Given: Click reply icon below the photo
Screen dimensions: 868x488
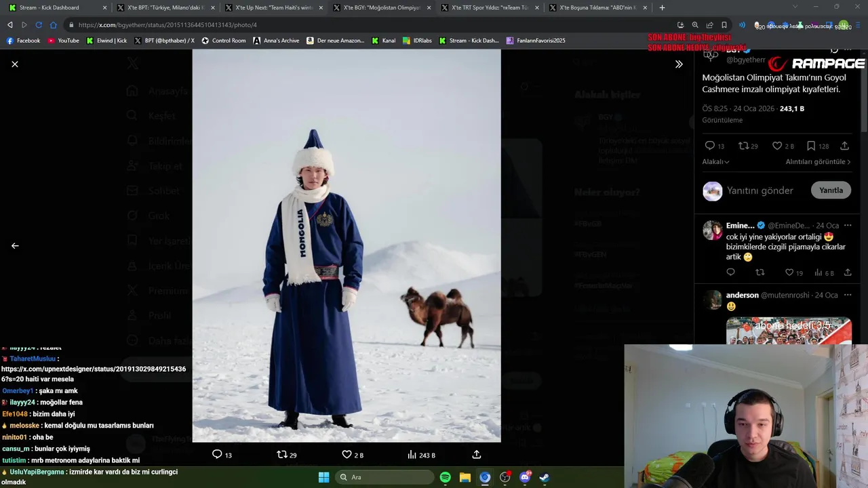Looking at the screenshot, I should pos(217,454).
